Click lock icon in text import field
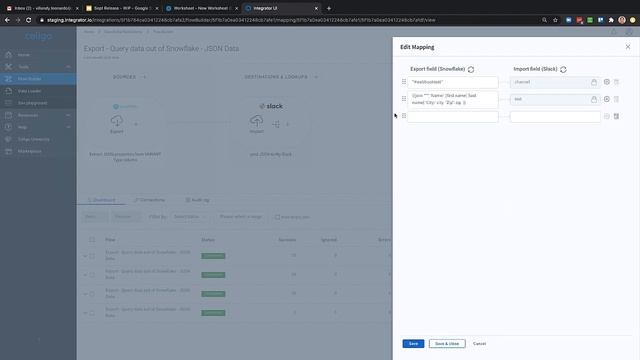This screenshot has width=640, height=360. pos(594,99)
